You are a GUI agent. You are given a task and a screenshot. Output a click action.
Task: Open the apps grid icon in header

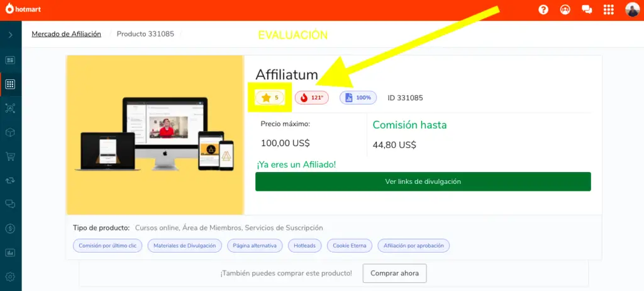[x=609, y=10]
